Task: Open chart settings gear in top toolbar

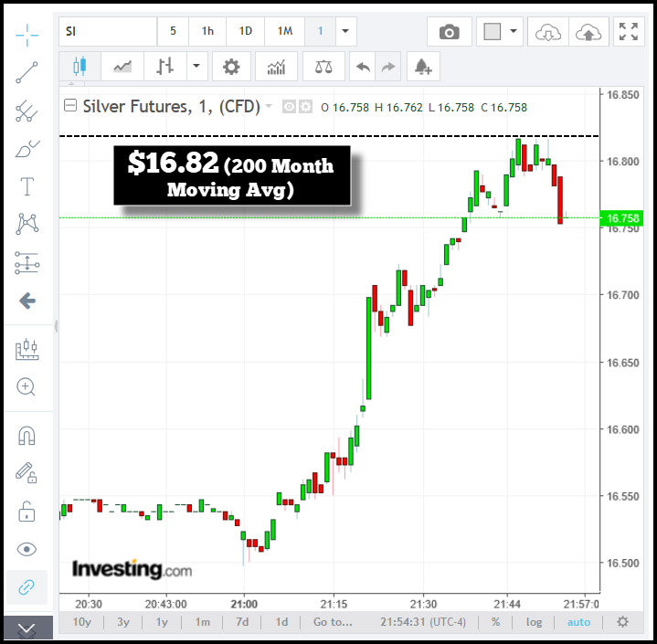Action: point(231,67)
